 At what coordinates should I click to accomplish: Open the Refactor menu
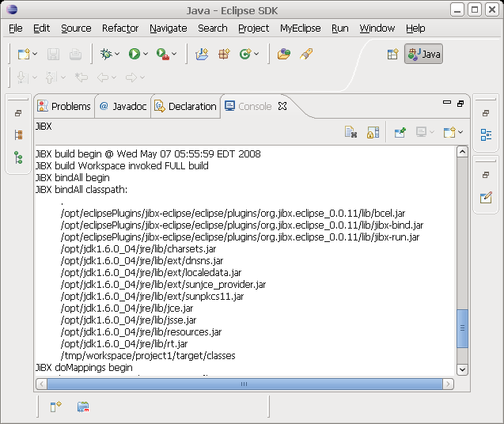pyautogui.click(x=120, y=28)
